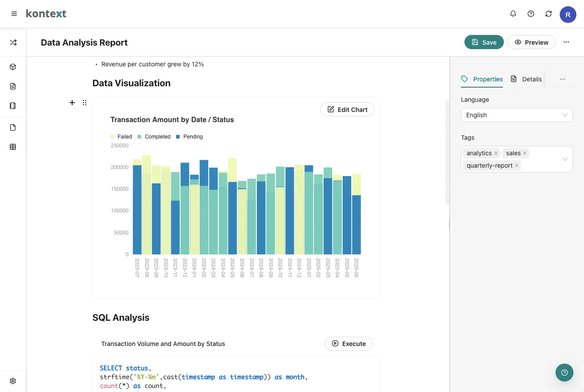
Task: Toggle the Failed series in chart legend
Action: (x=121, y=137)
